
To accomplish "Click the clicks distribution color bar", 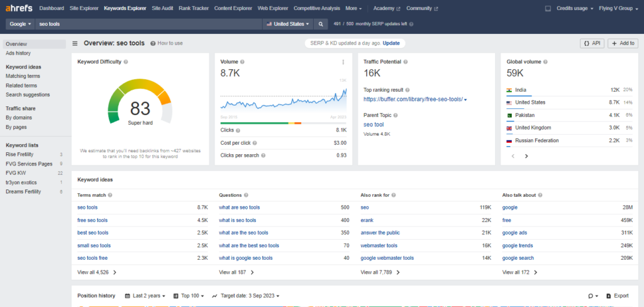I will pyautogui.click(x=284, y=123).
